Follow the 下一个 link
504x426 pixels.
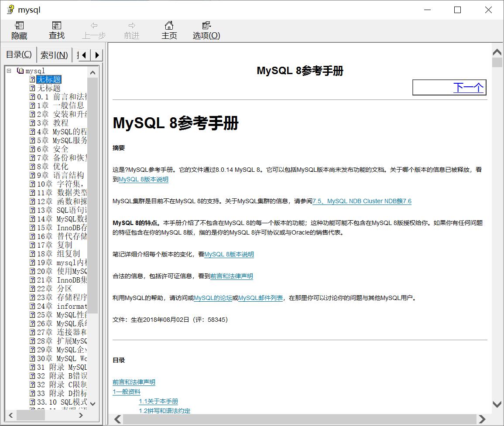click(x=469, y=87)
